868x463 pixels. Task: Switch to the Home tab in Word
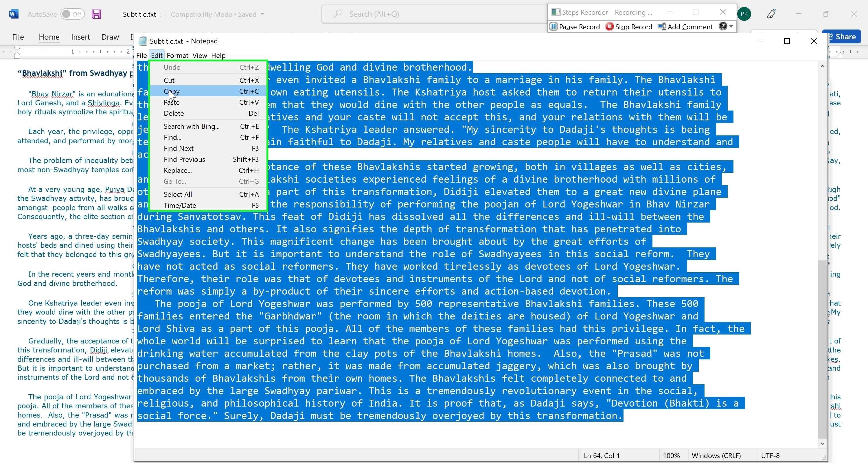49,37
